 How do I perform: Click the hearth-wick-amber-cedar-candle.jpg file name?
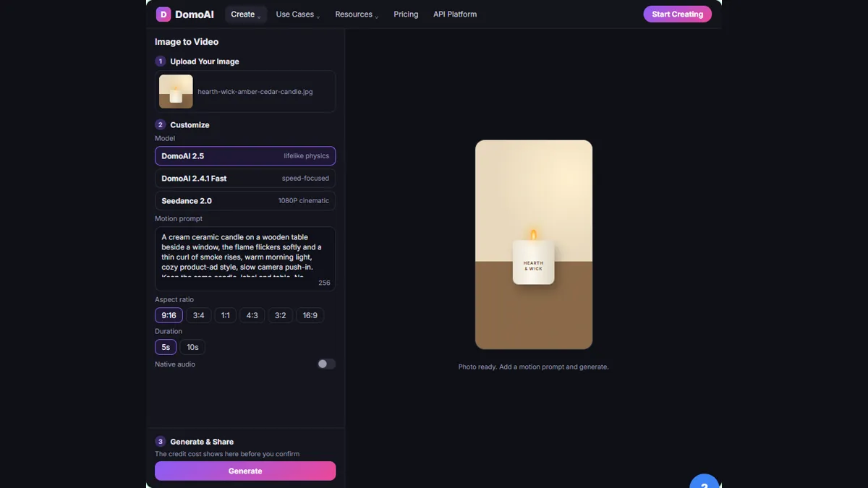[x=255, y=92]
